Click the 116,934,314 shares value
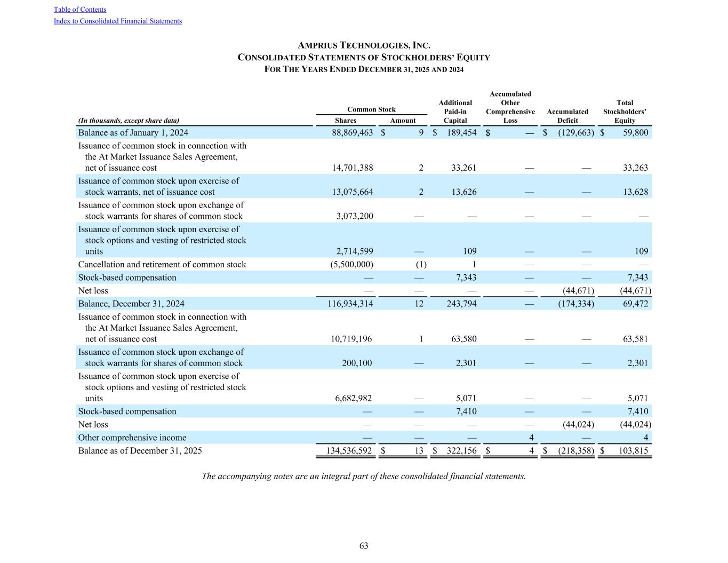The width and height of the screenshot is (728, 563). coord(350,304)
